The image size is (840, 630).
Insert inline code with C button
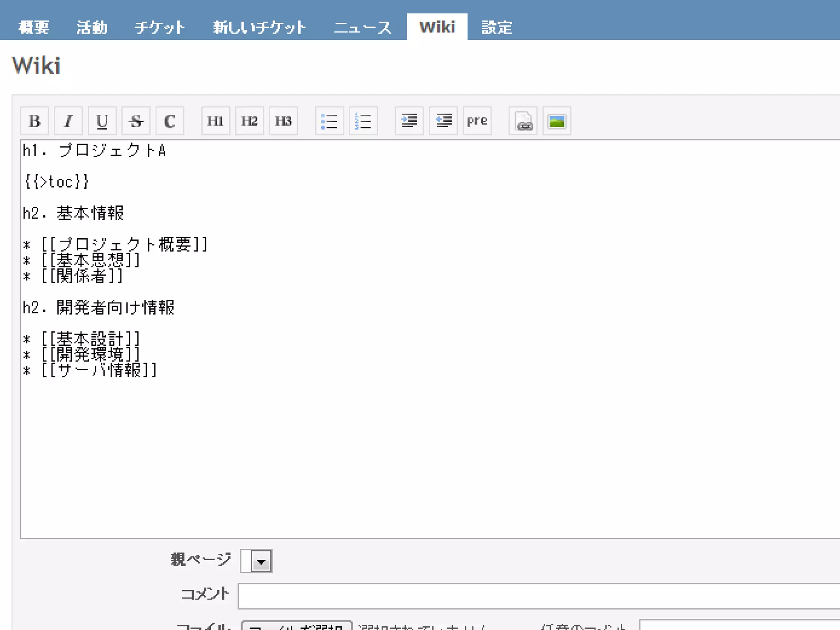[170, 121]
